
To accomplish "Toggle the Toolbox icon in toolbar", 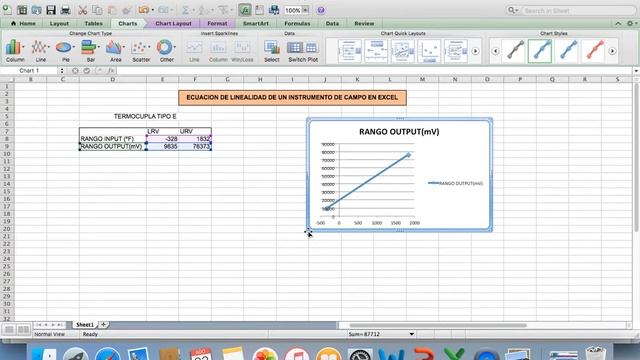I will [260, 10].
